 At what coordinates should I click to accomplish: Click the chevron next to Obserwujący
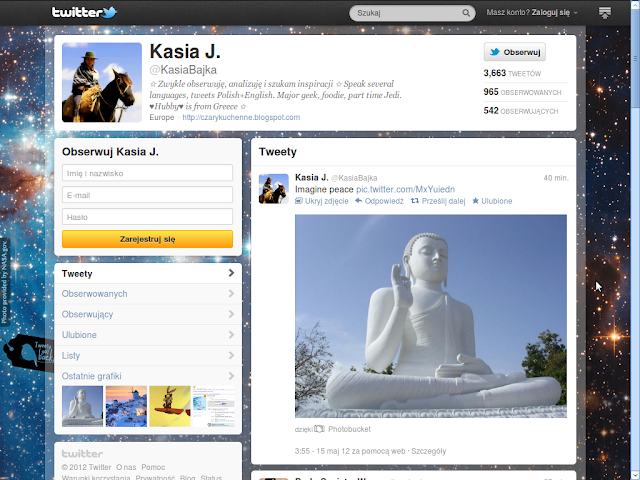(231, 314)
